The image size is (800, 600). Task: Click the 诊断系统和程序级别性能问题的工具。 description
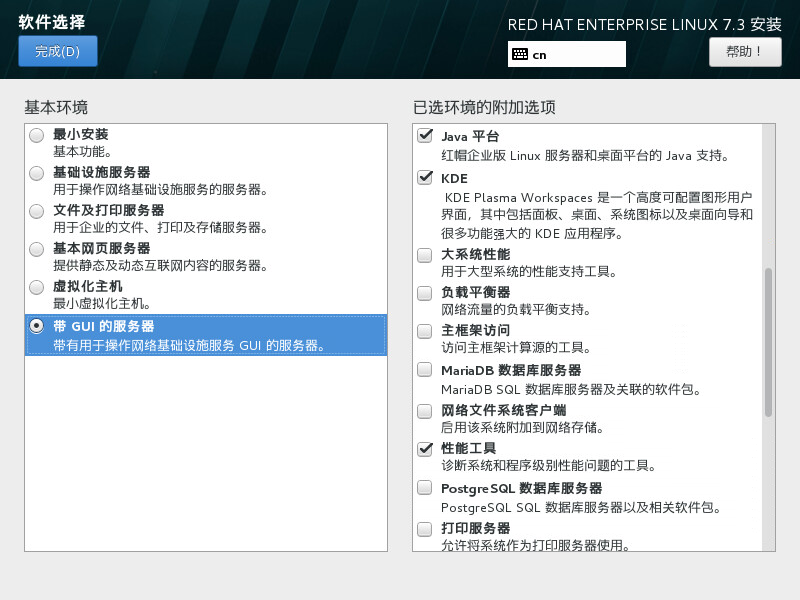548,466
